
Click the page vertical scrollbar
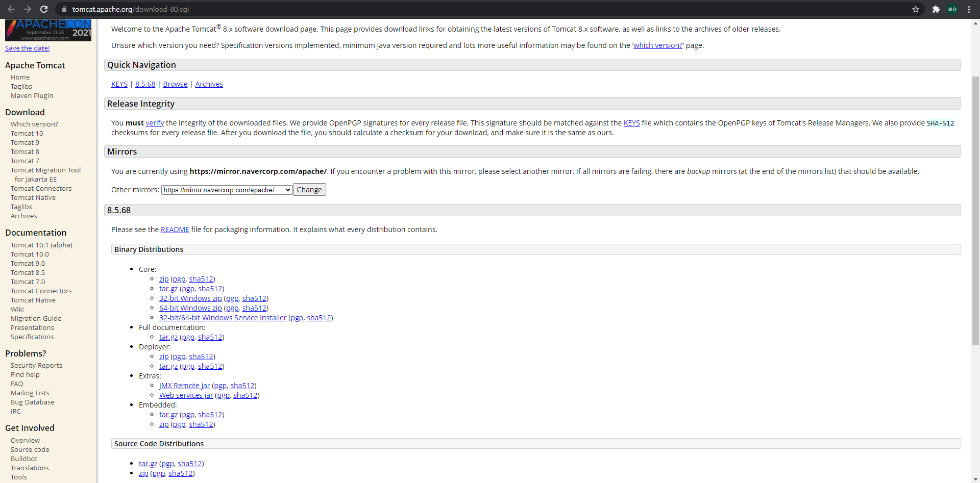[975, 211]
